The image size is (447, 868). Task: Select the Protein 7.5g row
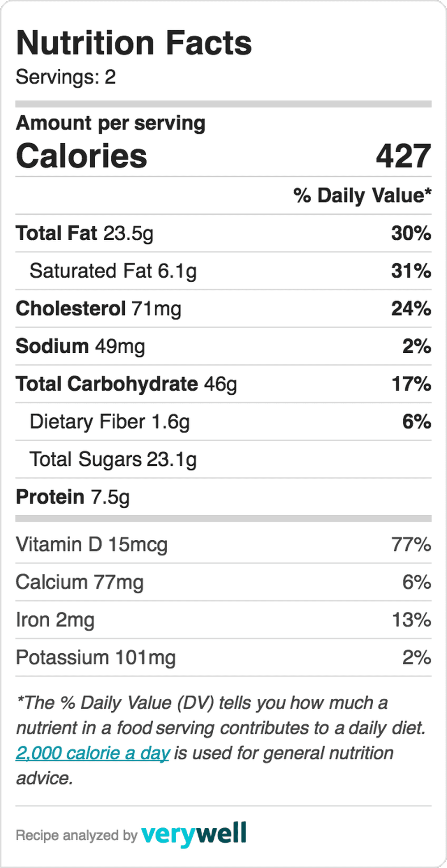223,497
